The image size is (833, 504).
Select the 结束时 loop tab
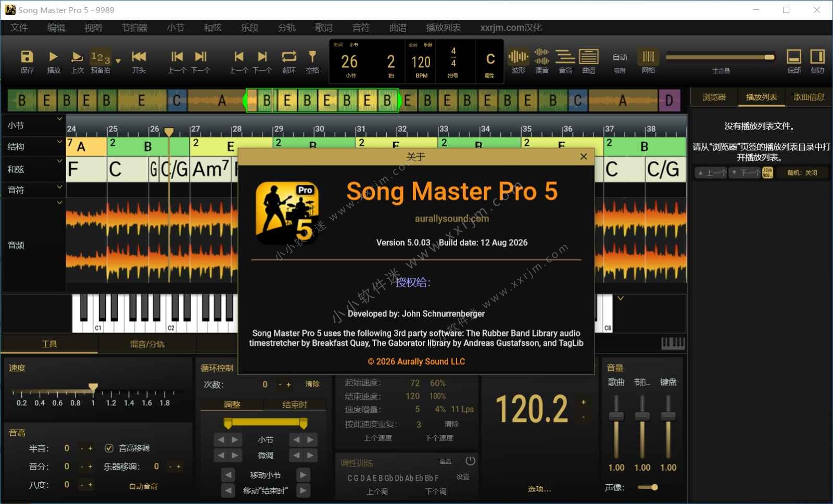pyautogui.click(x=295, y=405)
